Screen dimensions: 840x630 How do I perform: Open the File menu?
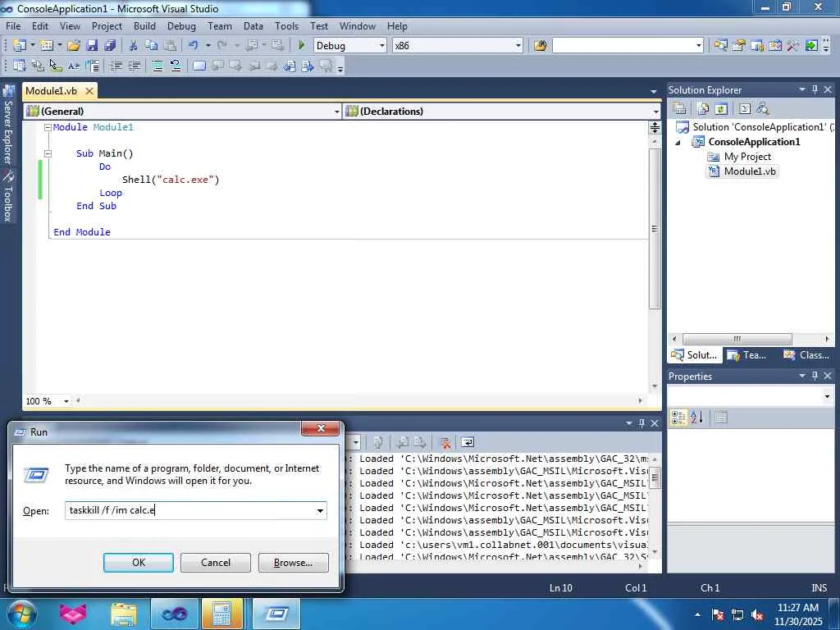13,26
